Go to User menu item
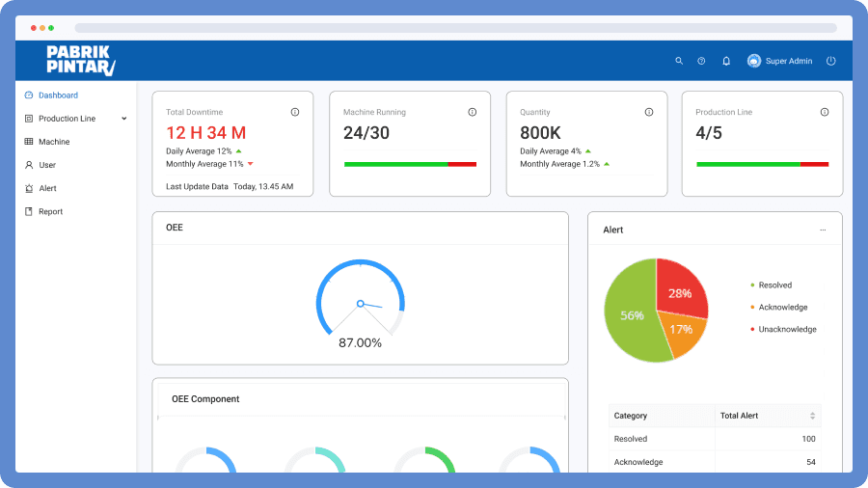 coord(47,165)
